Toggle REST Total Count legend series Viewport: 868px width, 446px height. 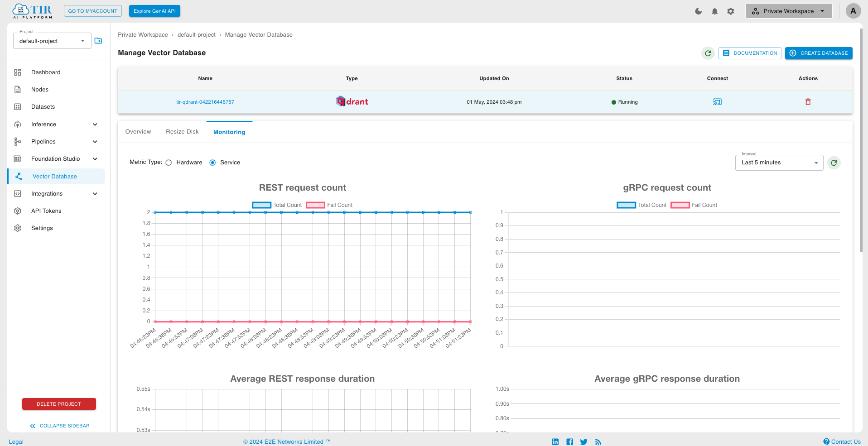(x=277, y=205)
